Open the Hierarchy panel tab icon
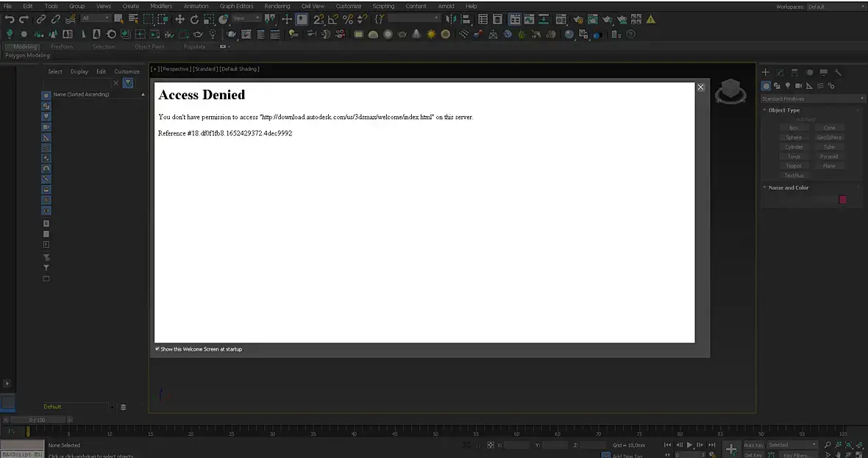 point(794,73)
